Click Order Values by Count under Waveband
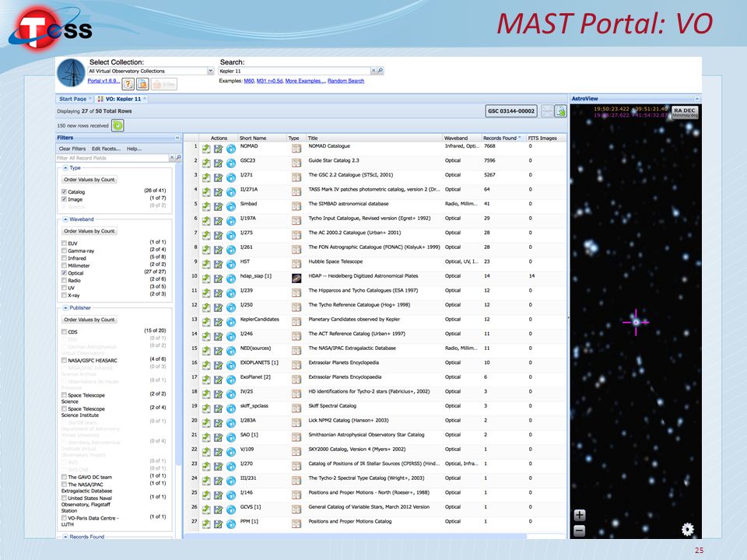747x560 pixels. [x=89, y=231]
